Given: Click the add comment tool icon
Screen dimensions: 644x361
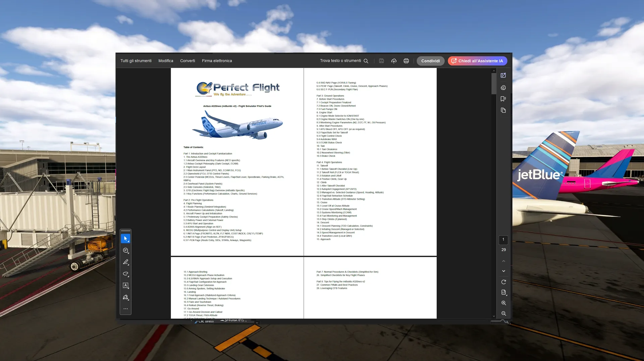Looking at the screenshot, I should coord(125,250).
